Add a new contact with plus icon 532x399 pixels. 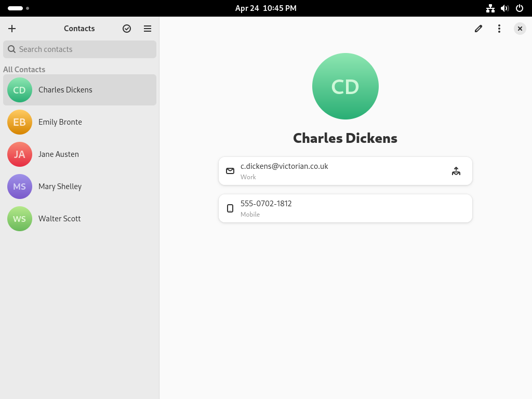click(12, 29)
